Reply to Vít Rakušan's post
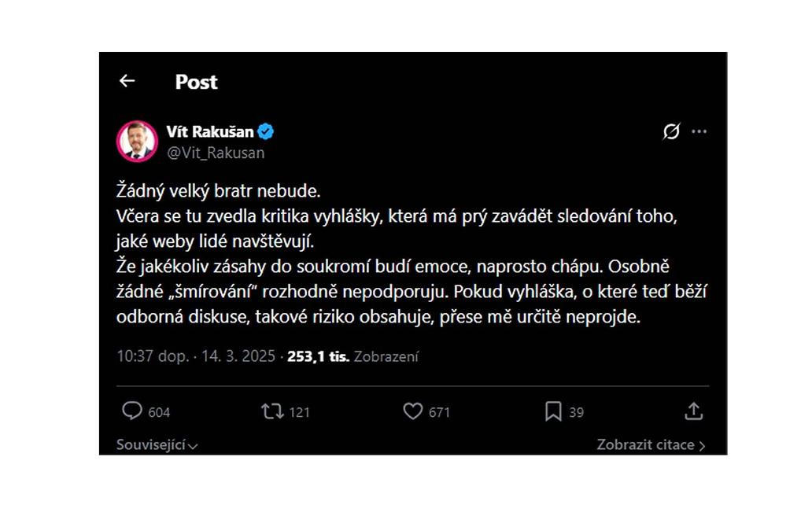The height and width of the screenshot is (527, 812). [x=134, y=411]
